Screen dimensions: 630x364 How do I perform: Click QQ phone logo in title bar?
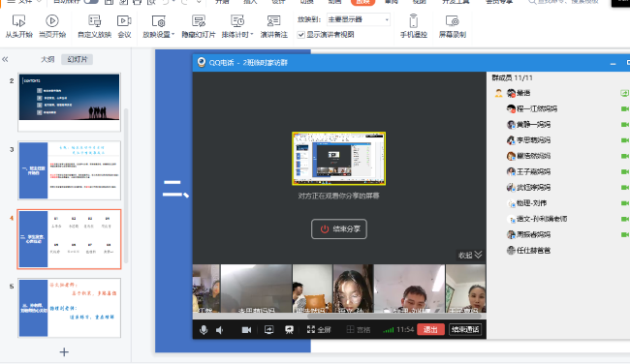[202, 62]
